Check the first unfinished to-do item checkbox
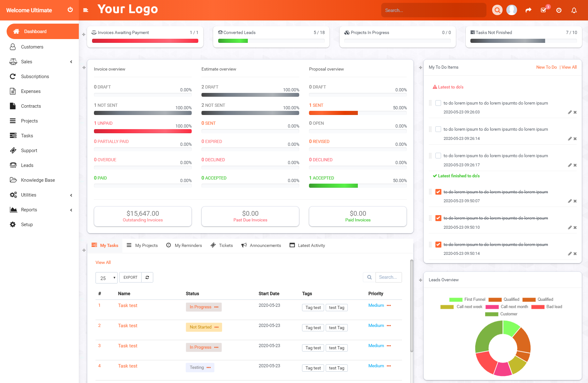The image size is (588, 383). [438, 103]
